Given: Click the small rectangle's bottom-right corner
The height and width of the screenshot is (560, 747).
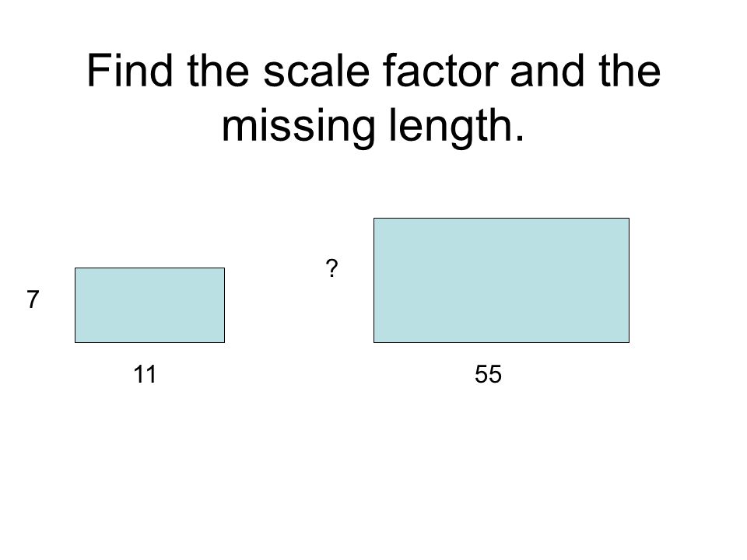Looking at the screenshot, I should [x=224, y=342].
